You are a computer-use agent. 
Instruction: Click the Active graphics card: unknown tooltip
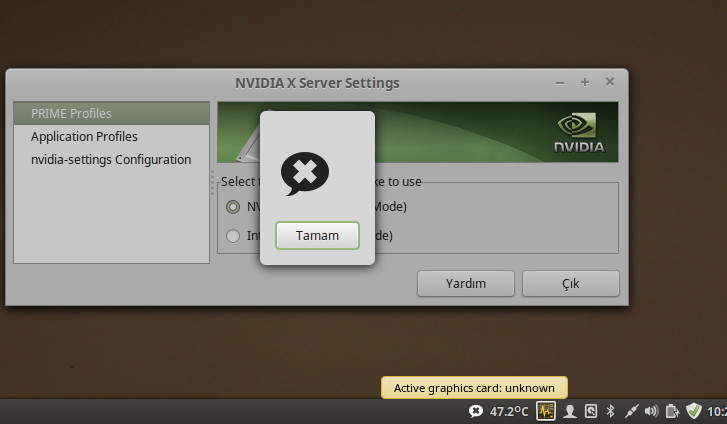point(474,388)
